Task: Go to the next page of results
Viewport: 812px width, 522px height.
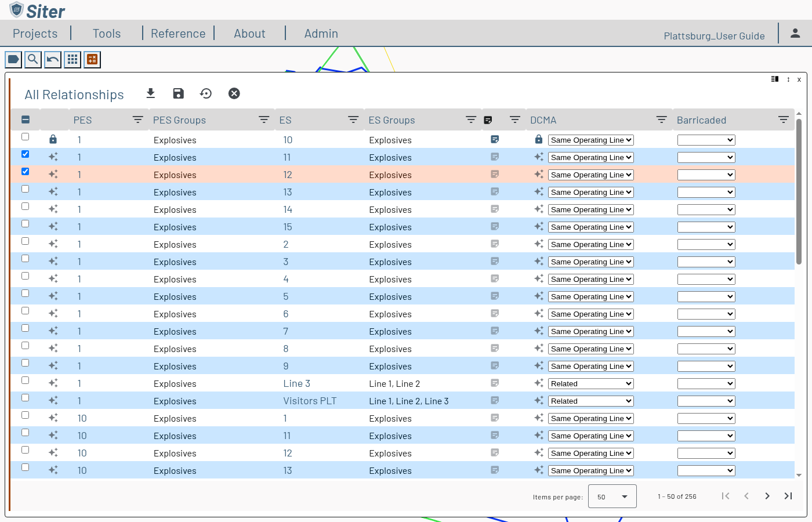Action: click(x=767, y=496)
